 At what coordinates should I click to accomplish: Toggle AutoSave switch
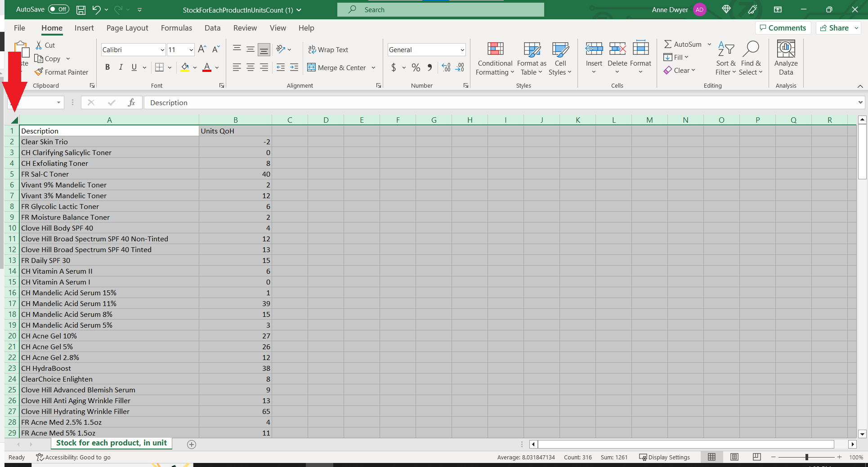58,9
